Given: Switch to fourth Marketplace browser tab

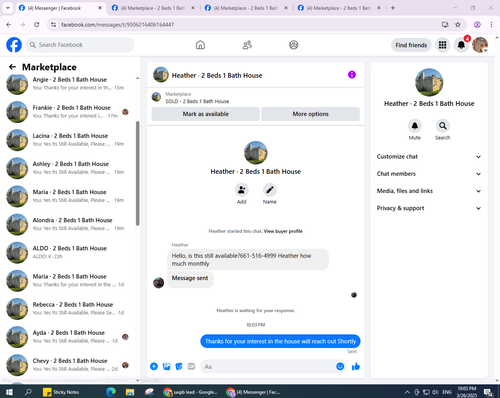Looking at the screenshot, I should [x=339, y=8].
